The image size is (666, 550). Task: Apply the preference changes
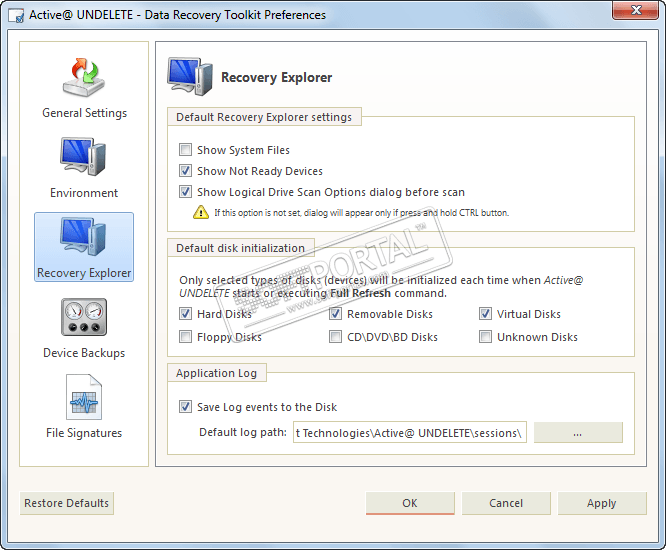point(602,503)
